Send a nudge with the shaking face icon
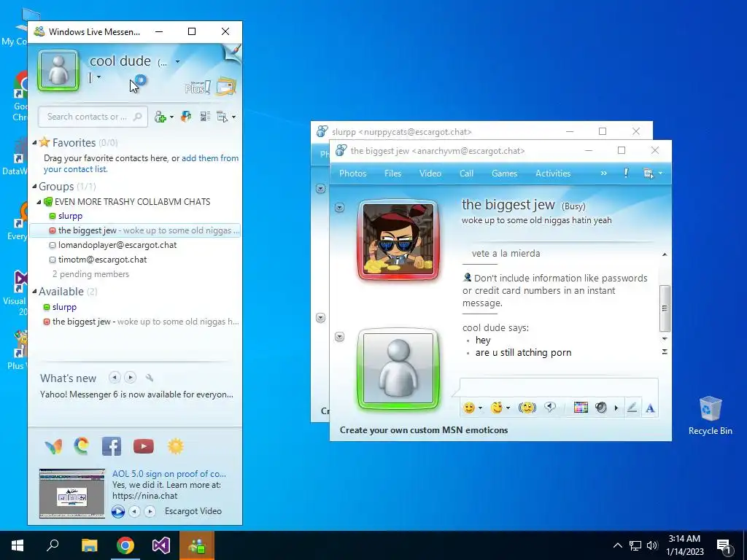The height and width of the screenshot is (560, 747). click(x=527, y=408)
